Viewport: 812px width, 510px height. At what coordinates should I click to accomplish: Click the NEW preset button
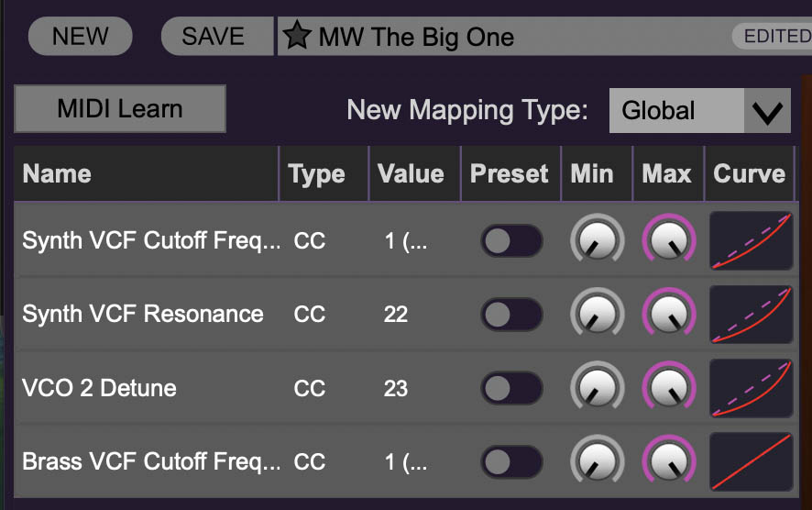point(81,37)
